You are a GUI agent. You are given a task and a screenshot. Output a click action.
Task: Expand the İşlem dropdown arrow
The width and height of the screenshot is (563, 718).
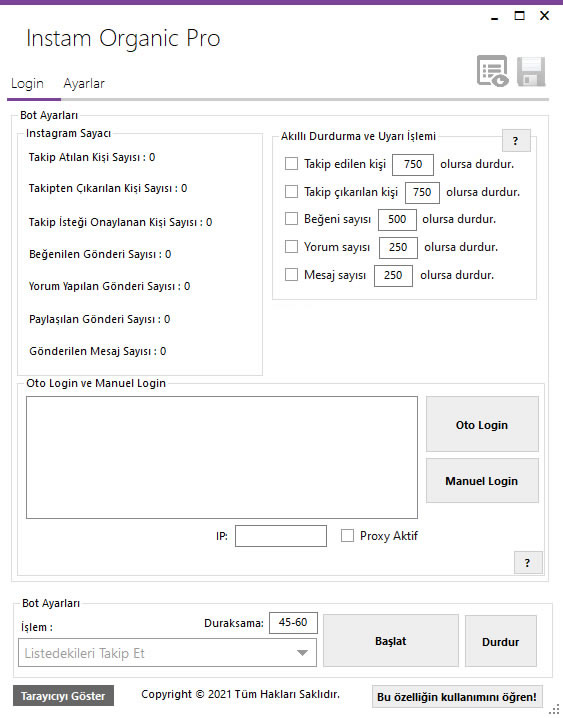302,653
